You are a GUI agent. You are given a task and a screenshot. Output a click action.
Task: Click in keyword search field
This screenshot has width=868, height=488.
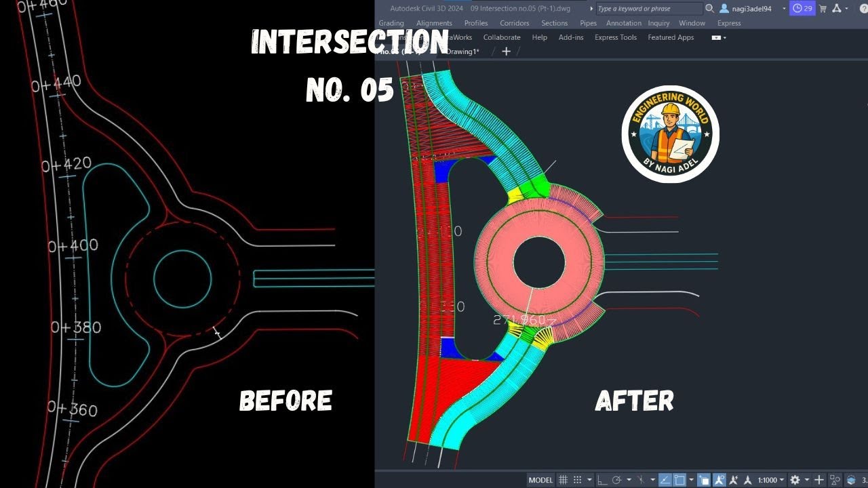(x=649, y=9)
